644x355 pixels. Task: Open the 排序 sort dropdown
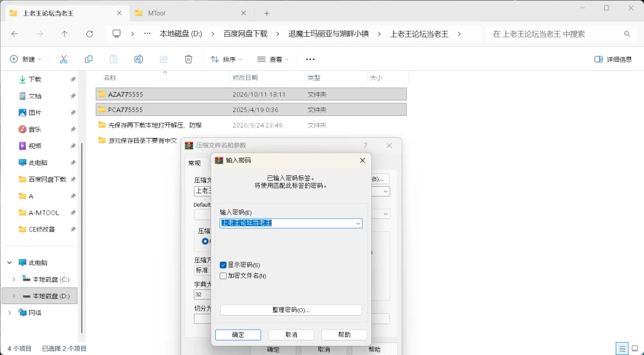(226, 59)
